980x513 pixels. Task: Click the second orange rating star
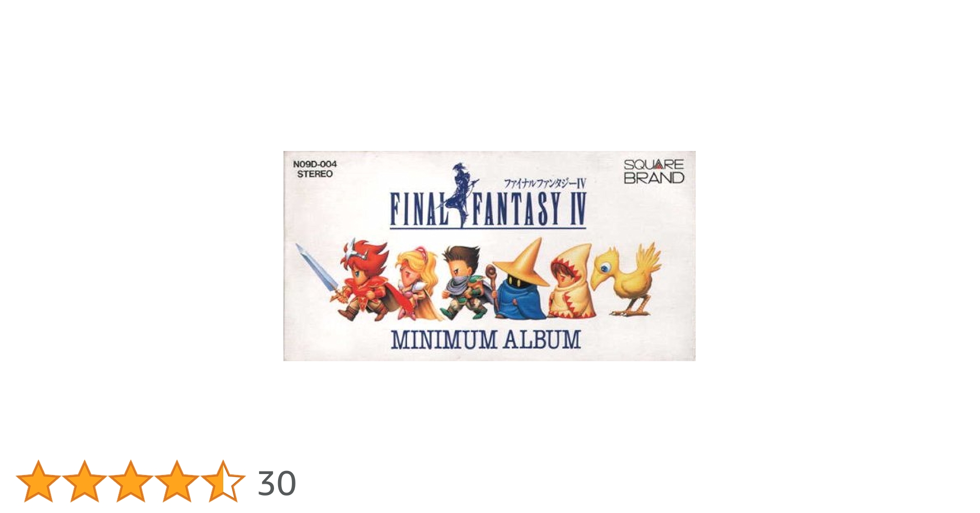pyautogui.click(x=85, y=481)
